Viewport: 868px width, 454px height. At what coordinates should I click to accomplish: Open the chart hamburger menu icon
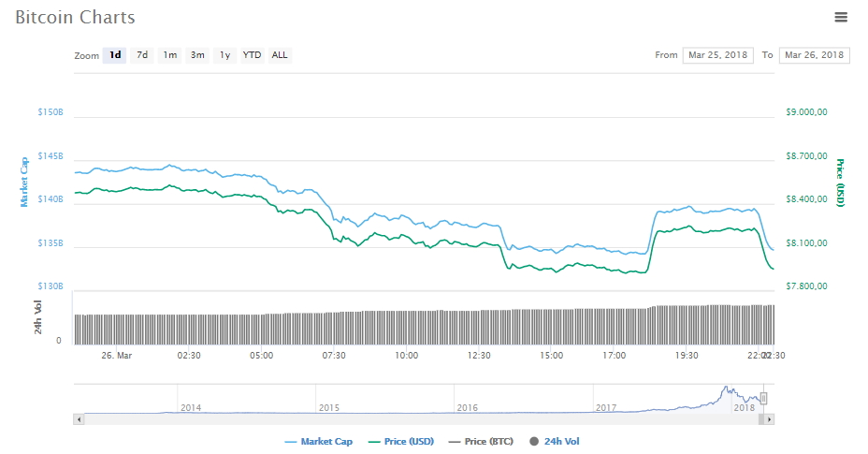click(840, 17)
